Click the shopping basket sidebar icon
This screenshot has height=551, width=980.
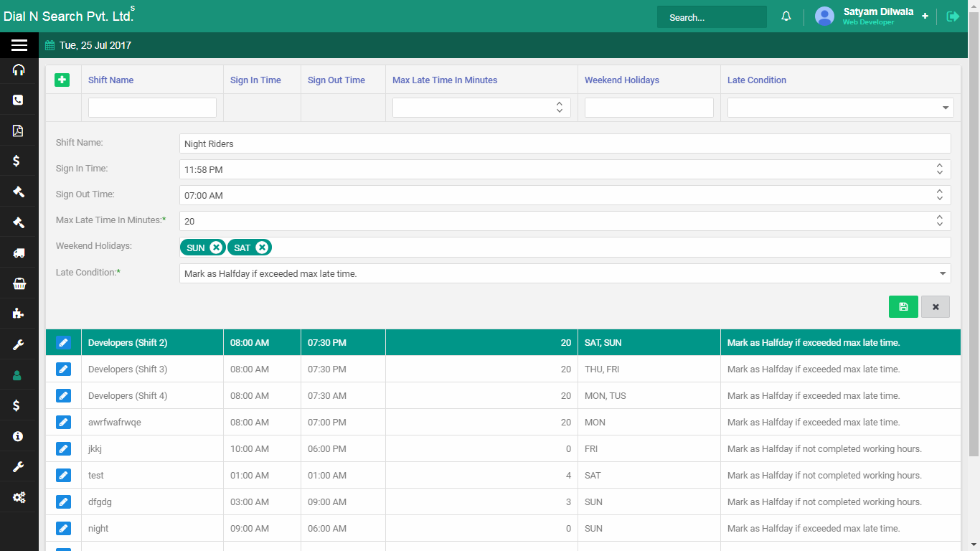tap(19, 283)
